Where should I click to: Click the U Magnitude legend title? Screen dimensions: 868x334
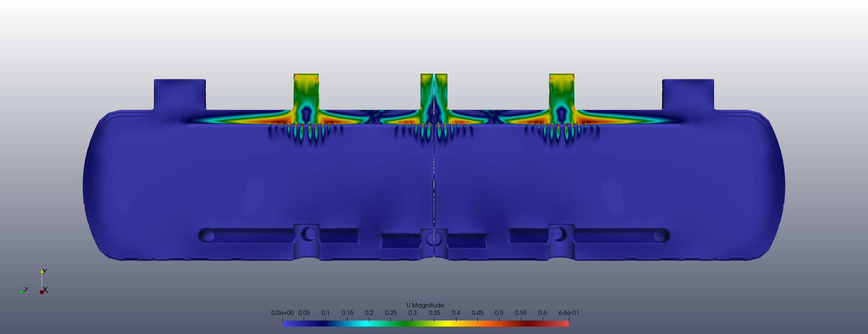[425, 305]
